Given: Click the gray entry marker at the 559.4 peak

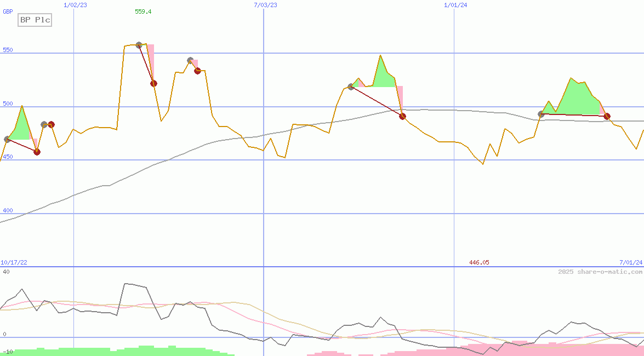Looking at the screenshot, I should (139, 45).
